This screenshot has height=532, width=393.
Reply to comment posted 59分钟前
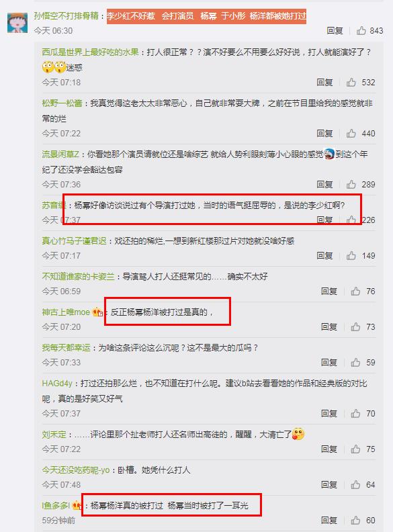pyautogui.click(x=329, y=520)
